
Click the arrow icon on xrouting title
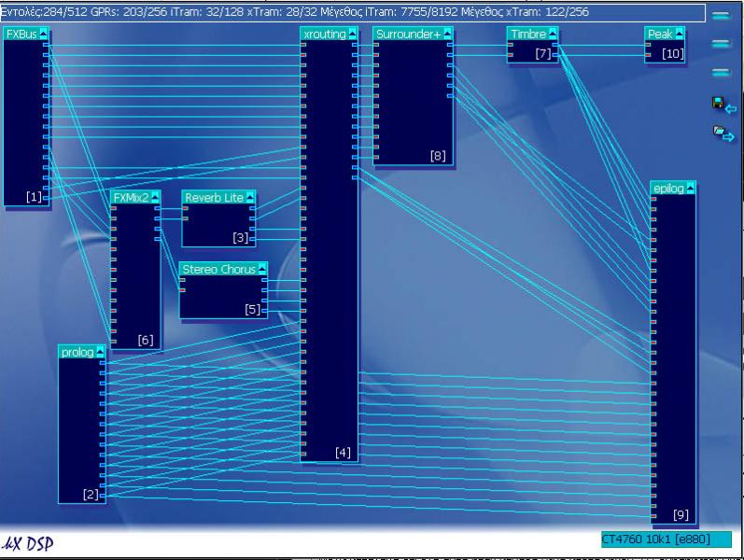pyautogui.click(x=352, y=34)
